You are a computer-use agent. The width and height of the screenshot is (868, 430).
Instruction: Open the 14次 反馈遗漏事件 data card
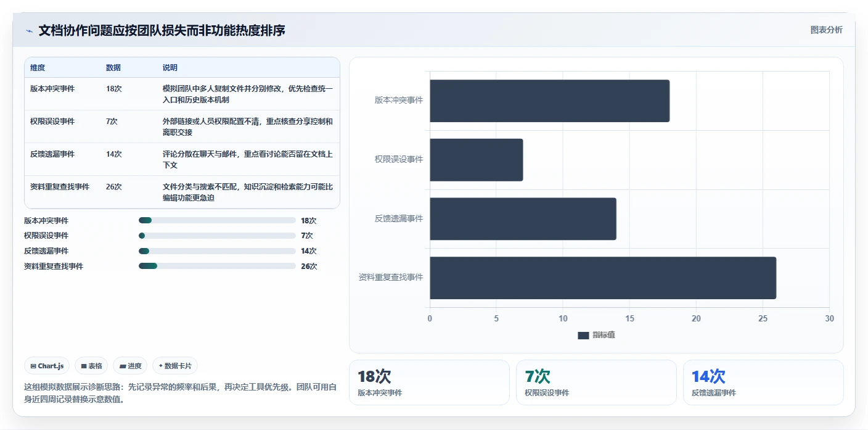pos(763,382)
